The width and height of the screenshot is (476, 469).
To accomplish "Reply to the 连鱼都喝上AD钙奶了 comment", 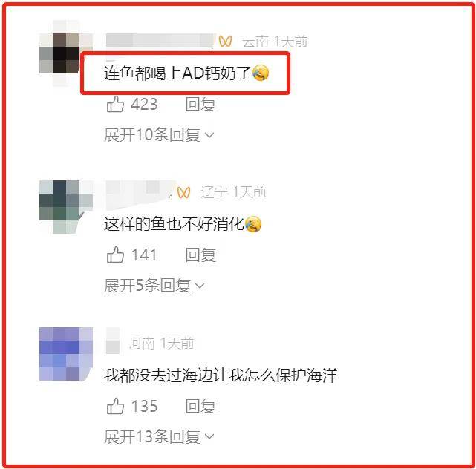I will click(x=200, y=105).
